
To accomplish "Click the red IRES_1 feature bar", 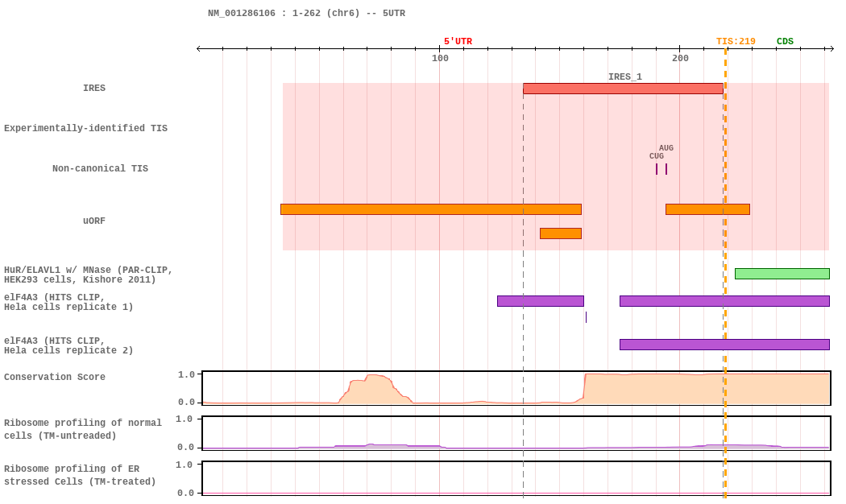I will pos(623,89).
